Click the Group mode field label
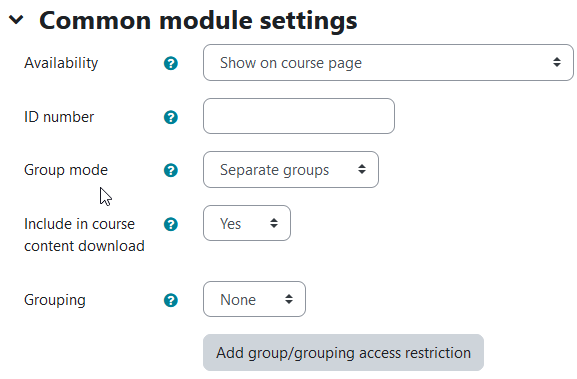Viewport: 577px width, 379px height. coord(66,170)
